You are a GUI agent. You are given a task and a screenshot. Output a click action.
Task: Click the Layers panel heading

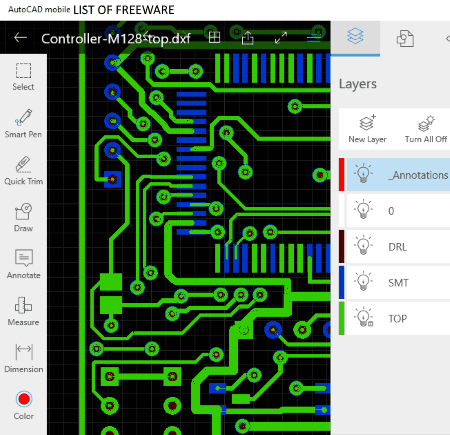[358, 84]
